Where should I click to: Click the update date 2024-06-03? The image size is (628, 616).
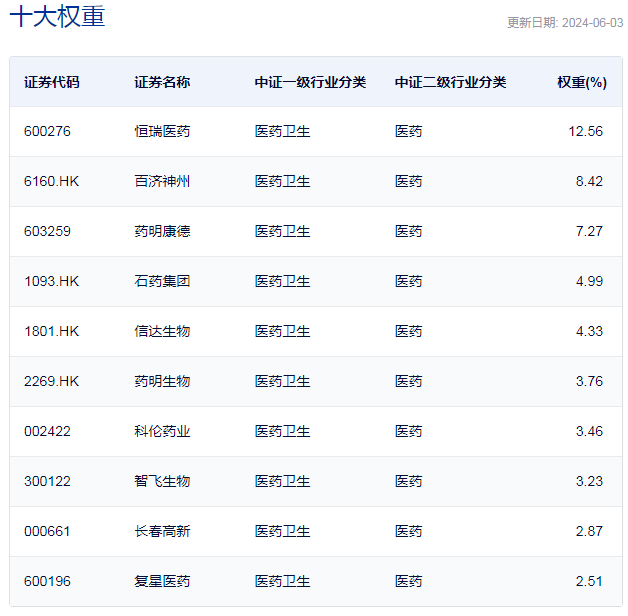[x=592, y=23]
